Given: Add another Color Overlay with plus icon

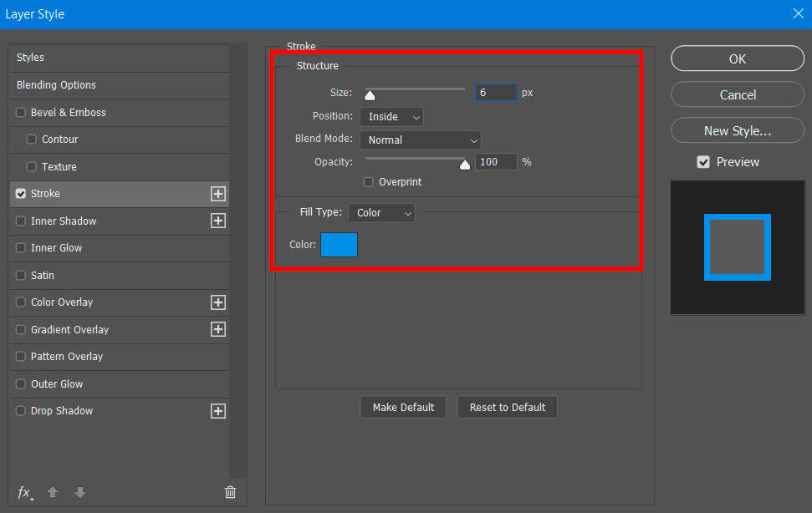Looking at the screenshot, I should point(218,302).
